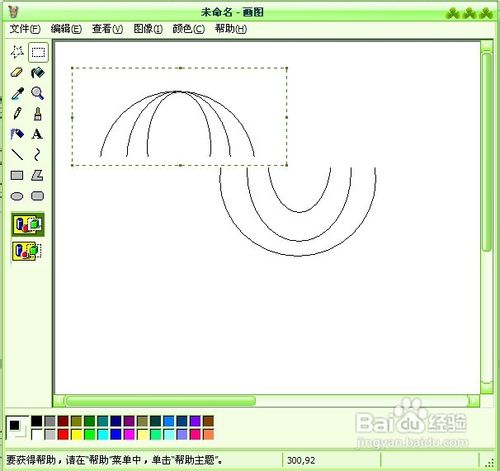Image resolution: width=500 pixels, height=471 pixels.
Task: Activate the Pick Color eyedropper tool
Action: click(x=17, y=94)
